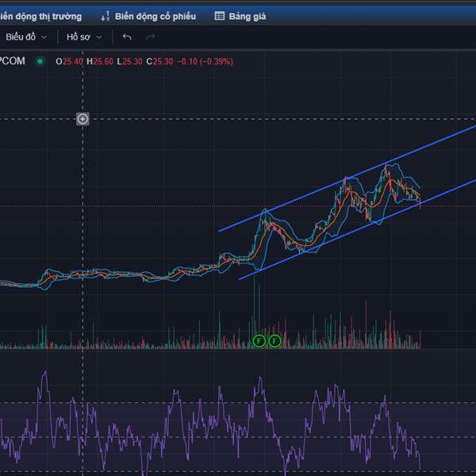
Task: Click the undo arrow icon
Action: pyautogui.click(x=127, y=37)
